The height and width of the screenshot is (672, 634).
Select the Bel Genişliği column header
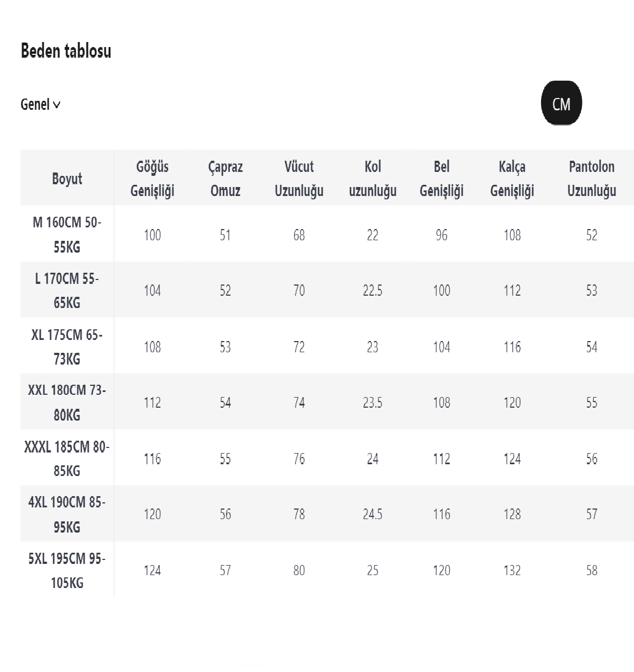(x=441, y=179)
